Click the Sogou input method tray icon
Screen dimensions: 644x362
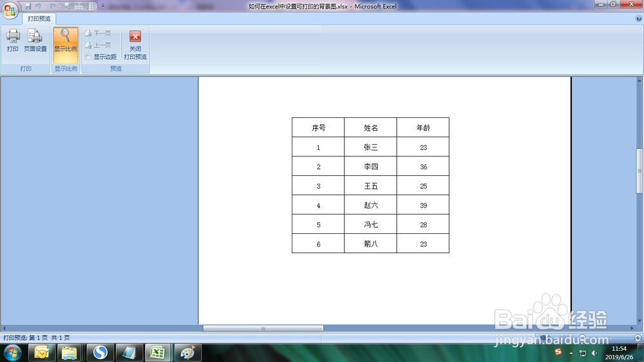click(558, 352)
